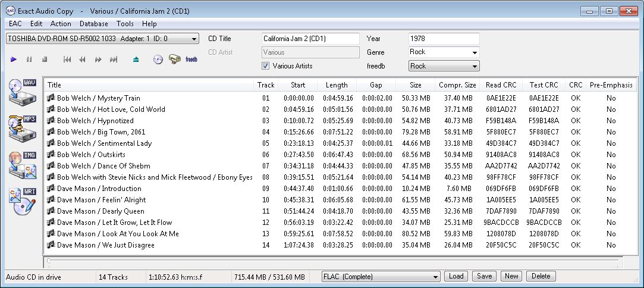Sort by the Track column header
Screen dimensions: 644x288
pyautogui.click(x=266, y=85)
